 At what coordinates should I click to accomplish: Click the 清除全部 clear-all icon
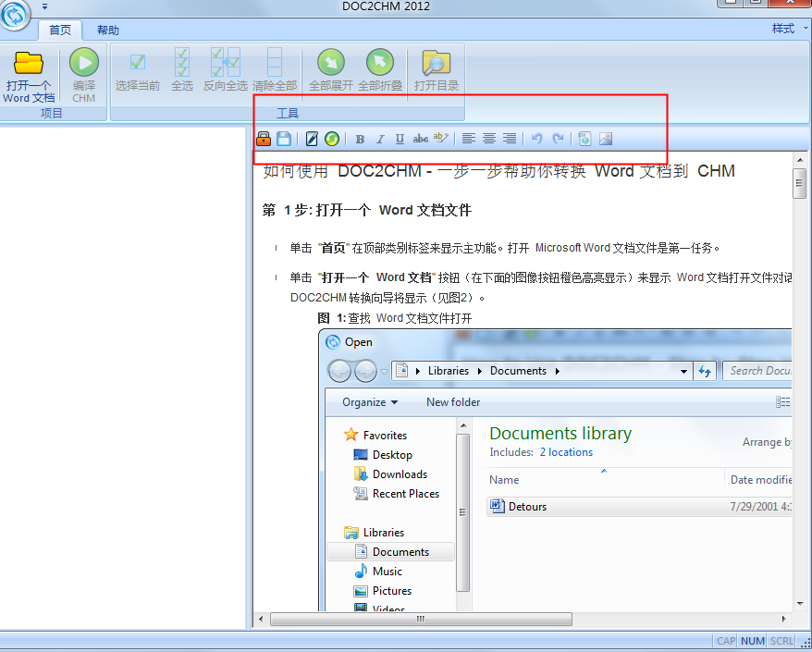tap(275, 62)
